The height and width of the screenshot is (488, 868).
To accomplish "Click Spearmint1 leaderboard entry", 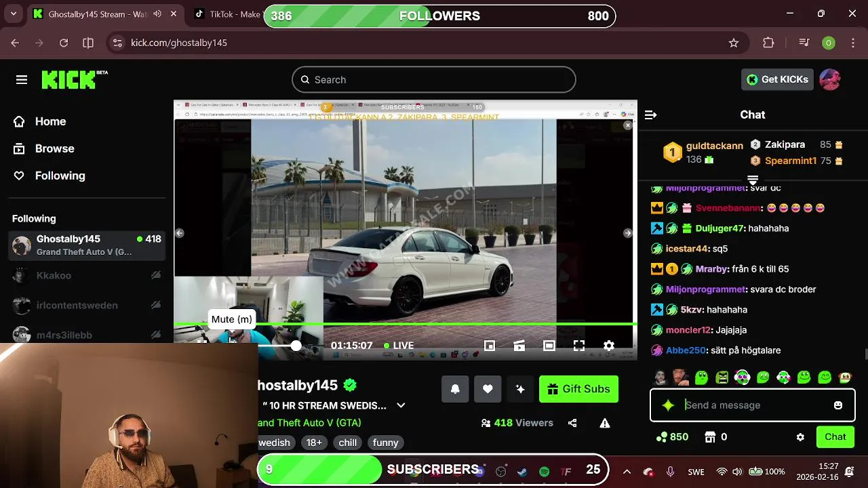I will pos(797,161).
